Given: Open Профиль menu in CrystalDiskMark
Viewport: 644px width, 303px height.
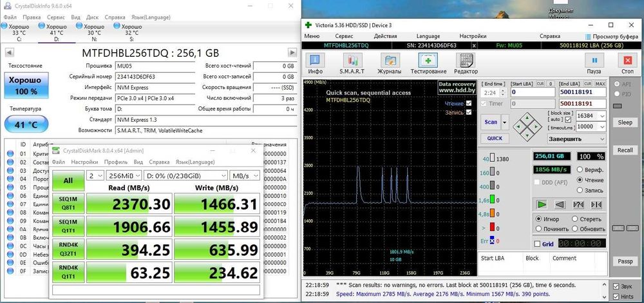Looking at the screenshot, I should 115,162.
